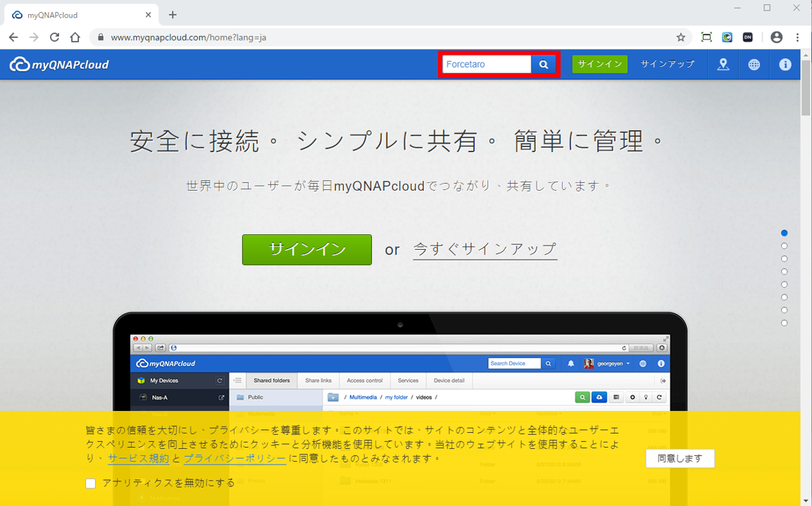
Task: Bookmark this page with star icon
Action: point(680,37)
